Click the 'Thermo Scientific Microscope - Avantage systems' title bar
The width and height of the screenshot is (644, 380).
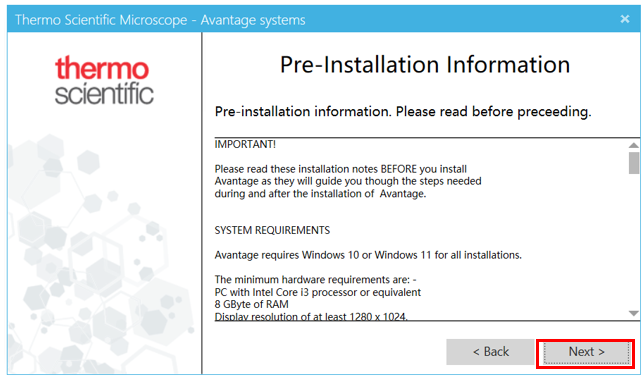(x=160, y=20)
